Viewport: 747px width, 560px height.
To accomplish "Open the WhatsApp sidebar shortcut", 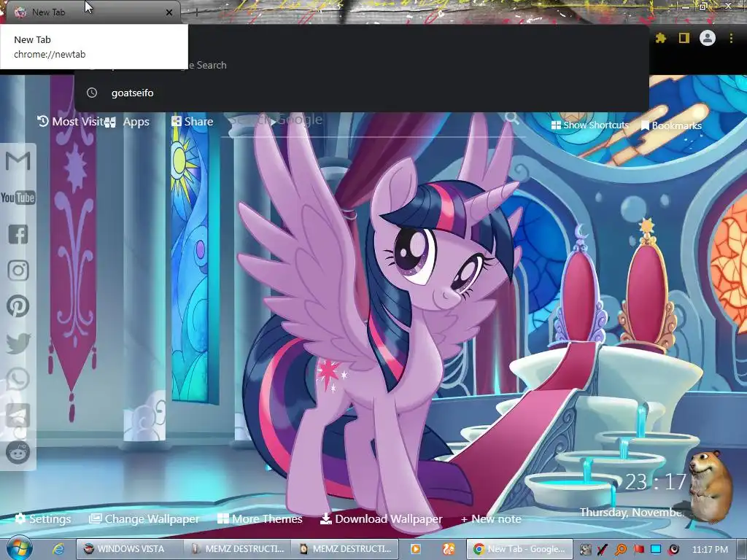I will pos(18,379).
